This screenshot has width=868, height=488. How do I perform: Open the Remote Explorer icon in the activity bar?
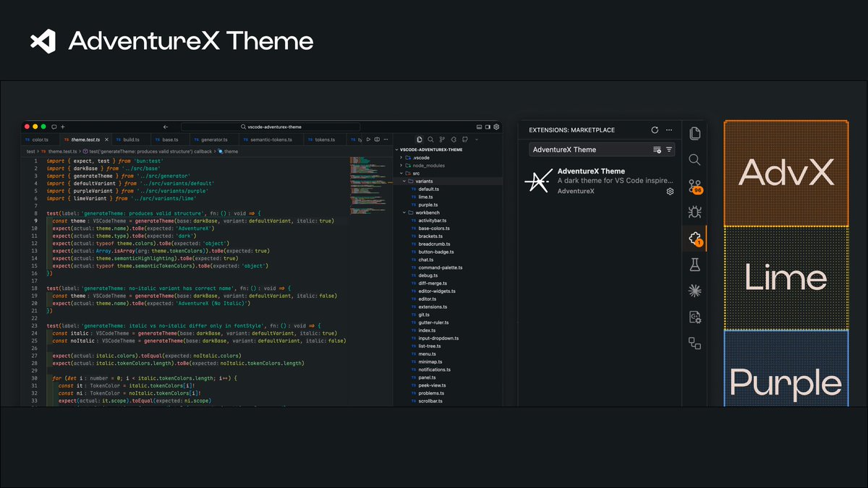click(695, 343)
